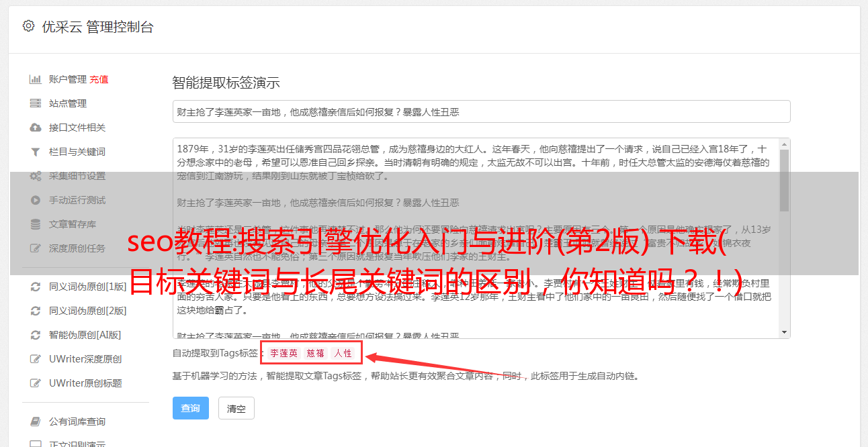The width and height of the screenshot is (868, 447).
Task: Select the refresh icon for 智能伪原创[AI版]
Action: pos(36,335)
